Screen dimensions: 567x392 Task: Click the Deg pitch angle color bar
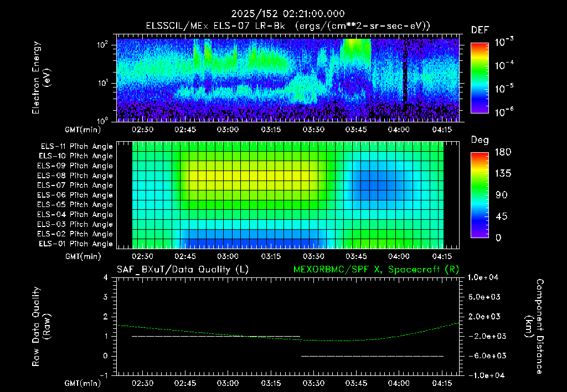click(480, 195)
